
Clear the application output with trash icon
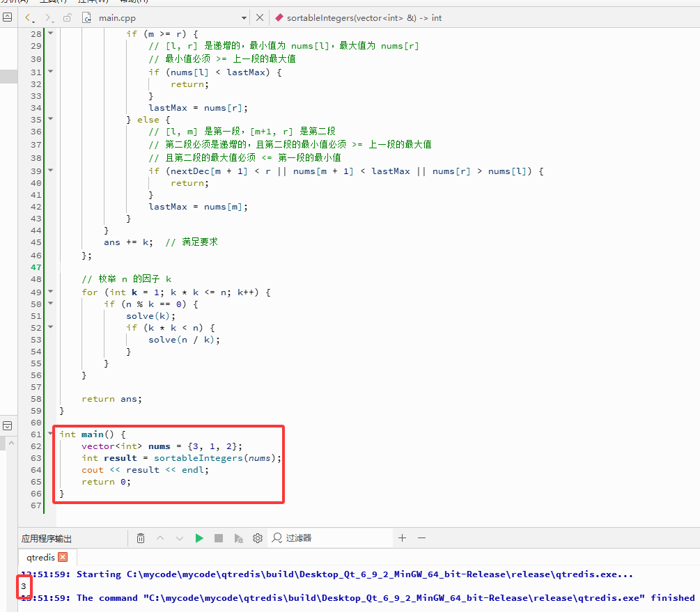click(x=141, y=538)
